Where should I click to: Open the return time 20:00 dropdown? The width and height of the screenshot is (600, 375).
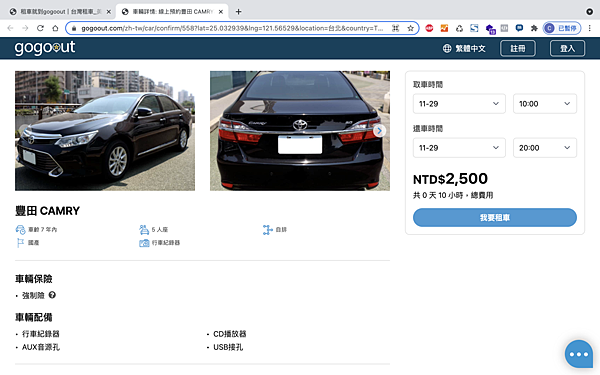[x=545, y=148]
